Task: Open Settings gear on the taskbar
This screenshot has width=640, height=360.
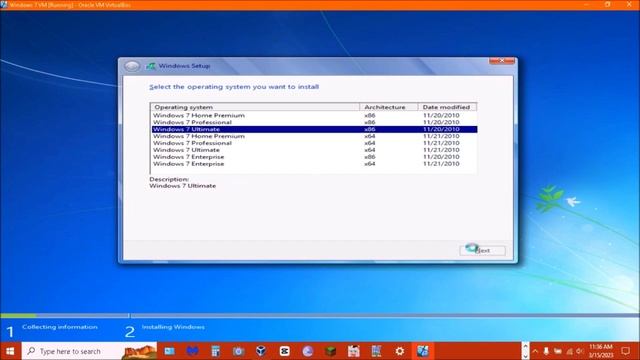Action: tap(400, 351)
